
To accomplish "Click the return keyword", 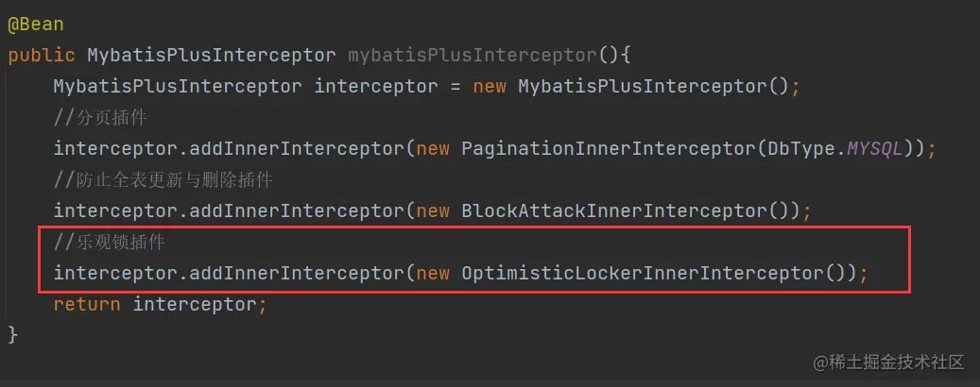I will [87, 305].
